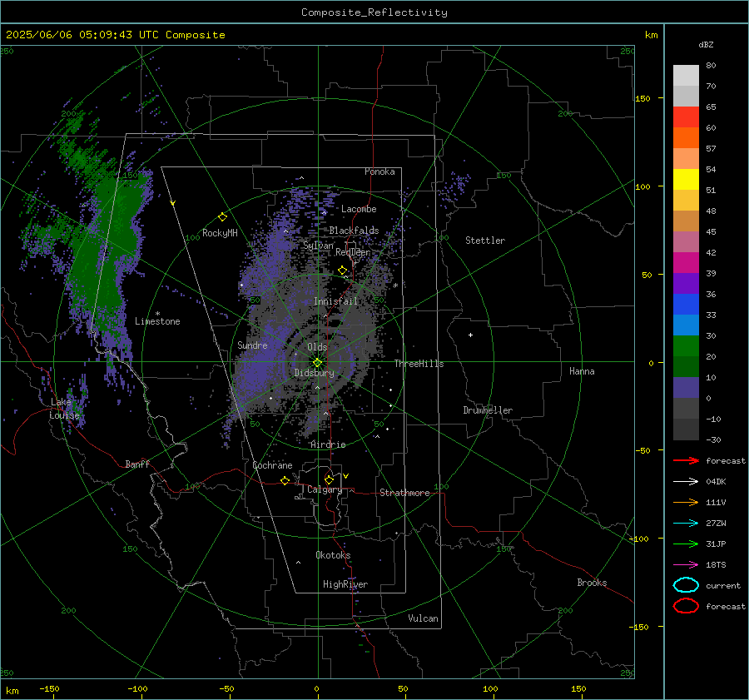Click the Drumheller label
Screen dimensions: 749x700
coord(488,410)
